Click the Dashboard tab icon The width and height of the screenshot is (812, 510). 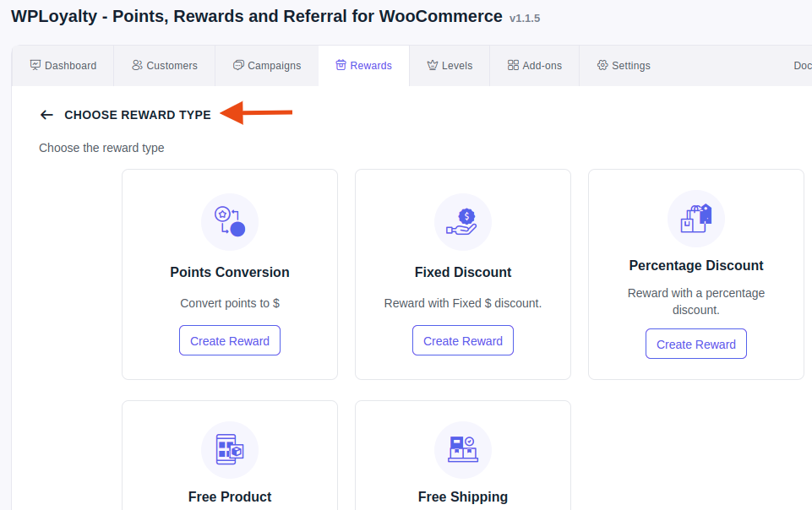(35, 65)
